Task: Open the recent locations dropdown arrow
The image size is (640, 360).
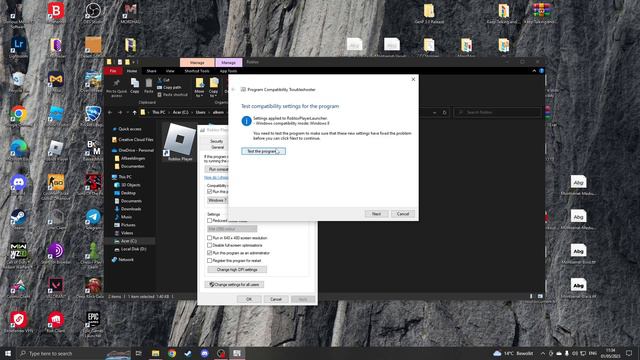Action: click(x=127, y=112)
